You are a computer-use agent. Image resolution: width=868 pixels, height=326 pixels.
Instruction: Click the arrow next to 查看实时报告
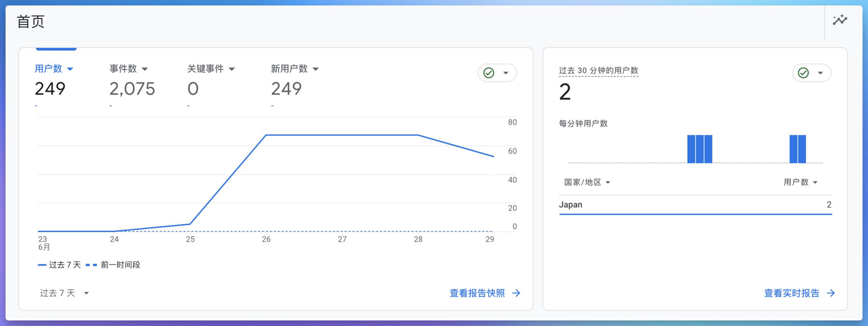point(831,293)
